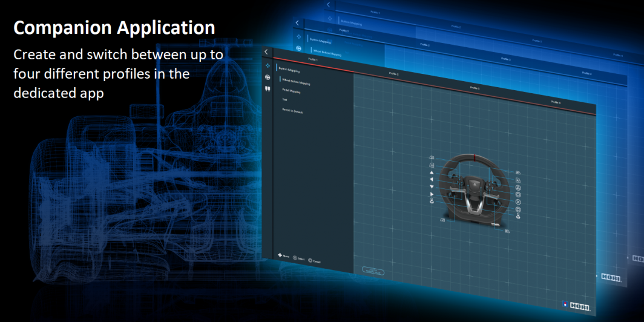Open Wheel Button Mapping in the sidebar

click(x=296, y=82)
